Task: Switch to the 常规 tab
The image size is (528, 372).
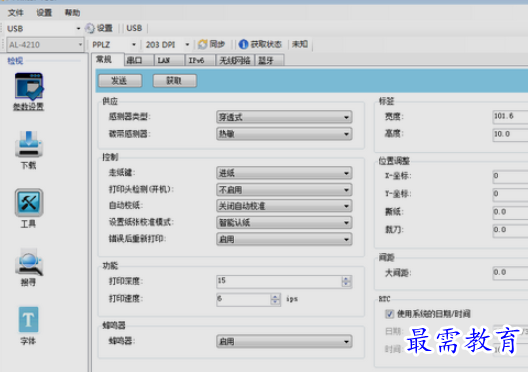Action: click(x=108, y=60)
